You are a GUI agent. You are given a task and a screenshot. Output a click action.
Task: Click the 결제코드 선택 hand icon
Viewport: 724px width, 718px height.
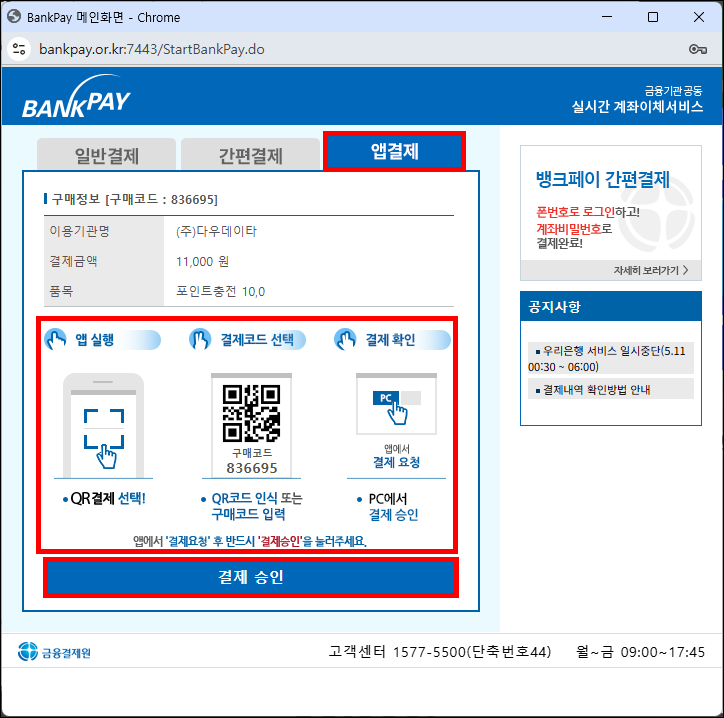click(x=200, y=340)
